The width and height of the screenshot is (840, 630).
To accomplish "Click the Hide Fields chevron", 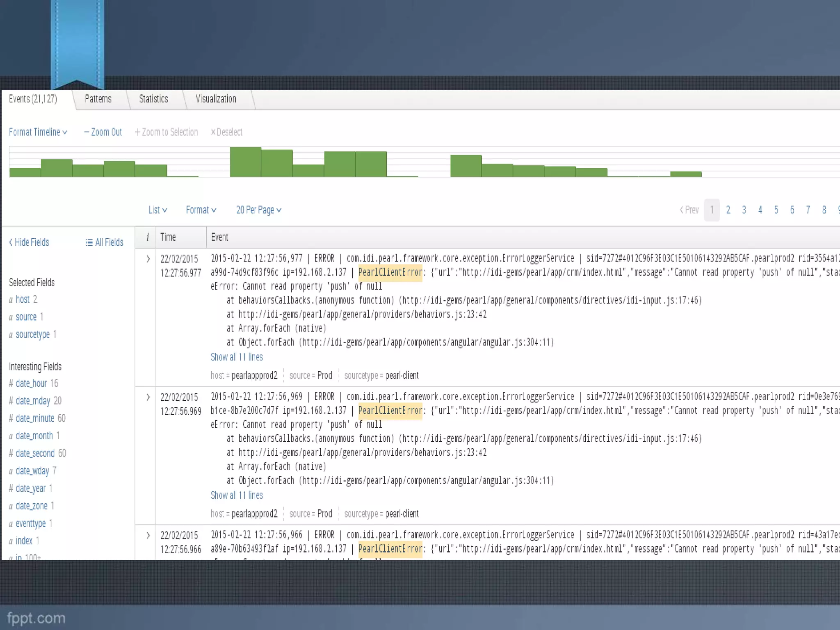I will pos(11,242).
